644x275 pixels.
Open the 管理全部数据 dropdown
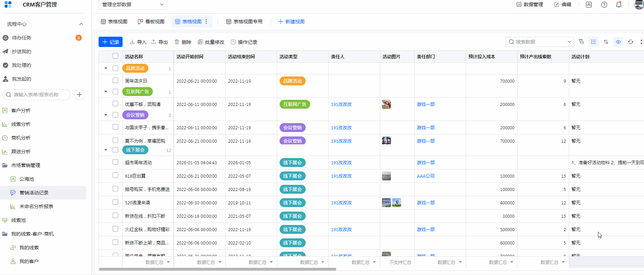[x=133, y=4]
